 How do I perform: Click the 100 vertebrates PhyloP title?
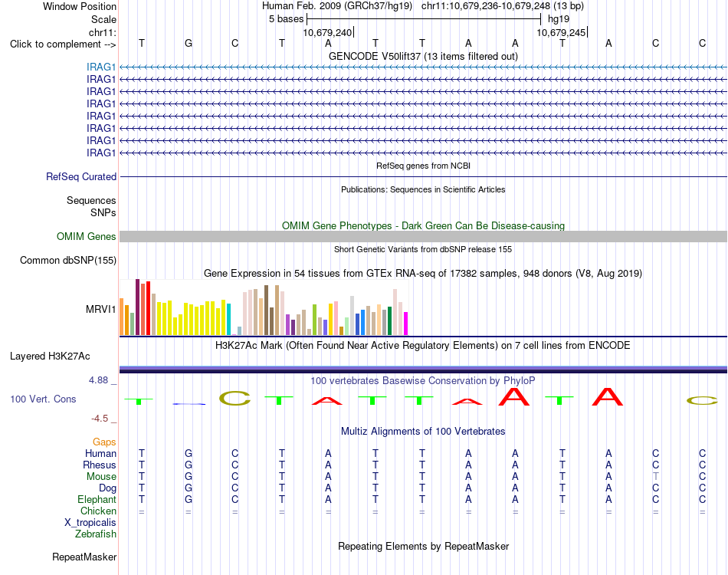(x=423, y=381)
